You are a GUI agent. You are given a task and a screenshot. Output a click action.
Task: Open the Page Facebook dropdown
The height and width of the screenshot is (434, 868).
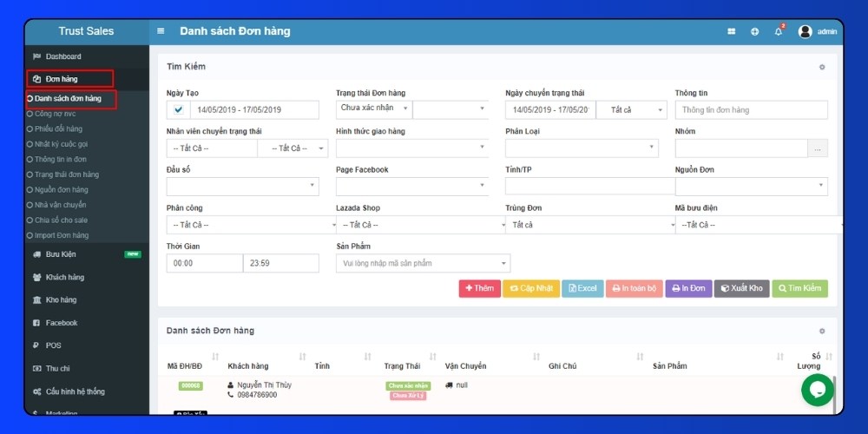click(411, 186)
